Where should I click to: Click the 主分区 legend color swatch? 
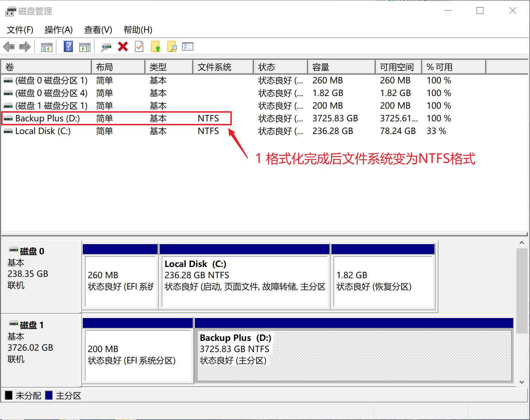[x=49, y=395]
